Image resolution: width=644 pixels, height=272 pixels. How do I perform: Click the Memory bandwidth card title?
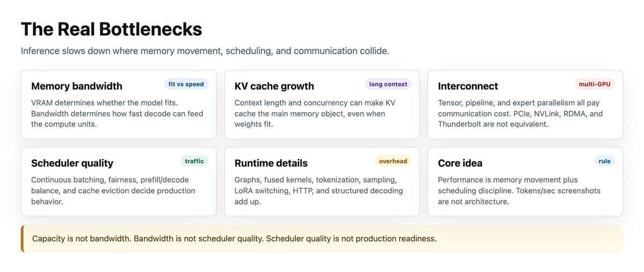(x=77, y=87)
